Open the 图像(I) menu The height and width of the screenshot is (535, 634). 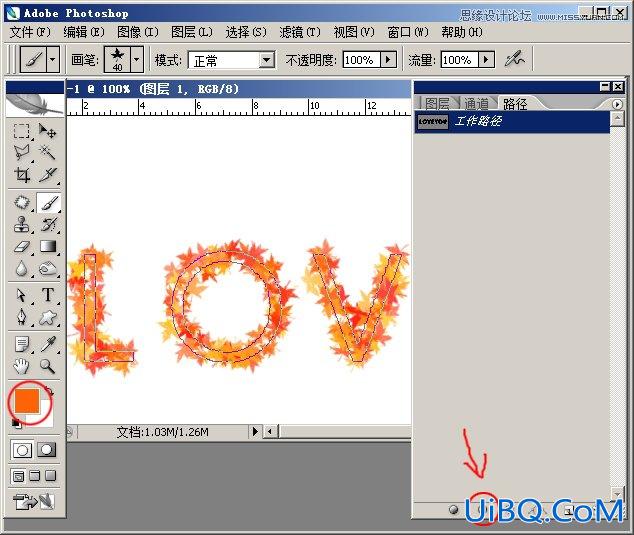point(137,32)
